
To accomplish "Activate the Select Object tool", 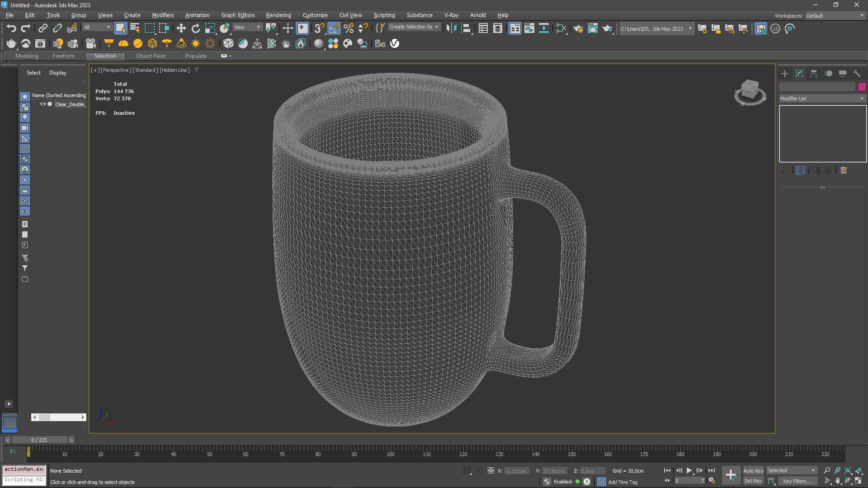I will coord(120,28).
